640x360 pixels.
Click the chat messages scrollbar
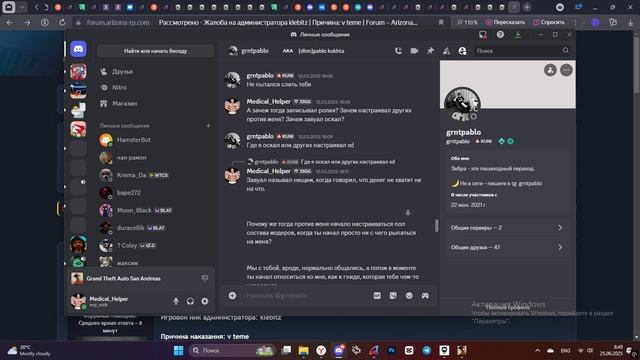[x=437, y=225]
